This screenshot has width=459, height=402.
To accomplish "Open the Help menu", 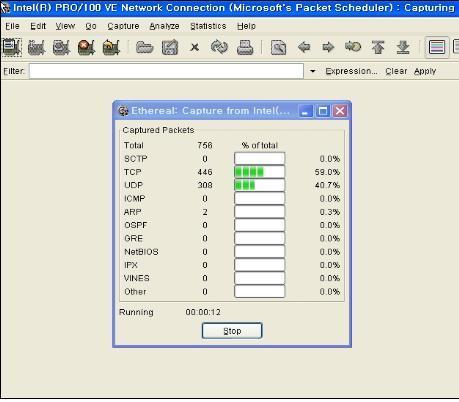I will tap(246, 26).
